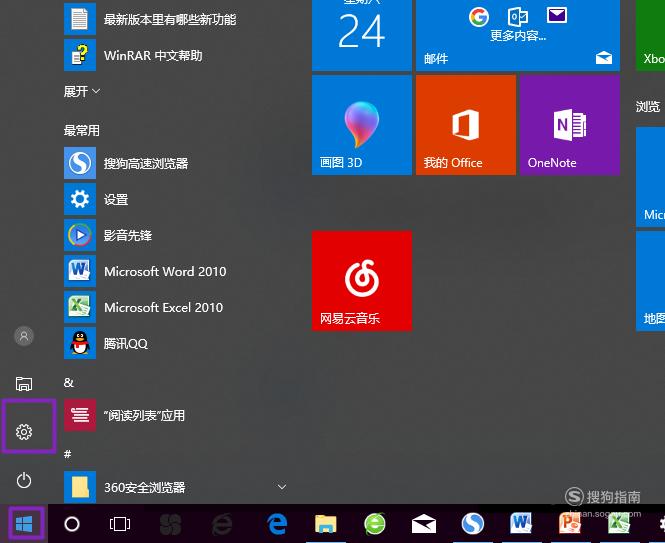Open Sogou browser icon on taskbar

tap(472, 523)
